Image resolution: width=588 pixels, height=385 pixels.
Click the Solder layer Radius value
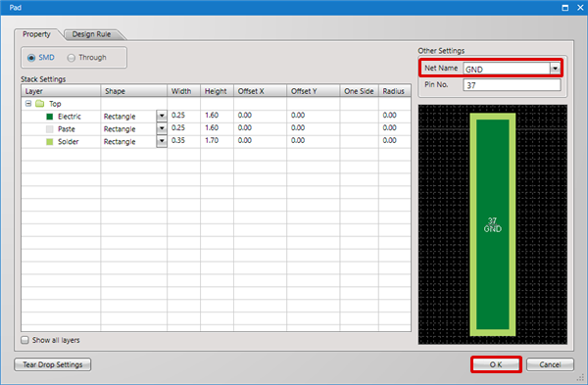point(390,141)
